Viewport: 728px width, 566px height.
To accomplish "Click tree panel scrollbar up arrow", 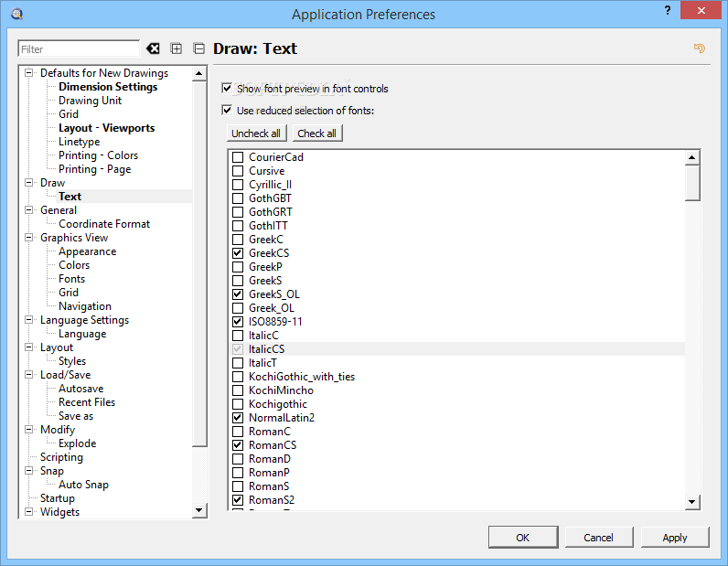I will [199, 73].
